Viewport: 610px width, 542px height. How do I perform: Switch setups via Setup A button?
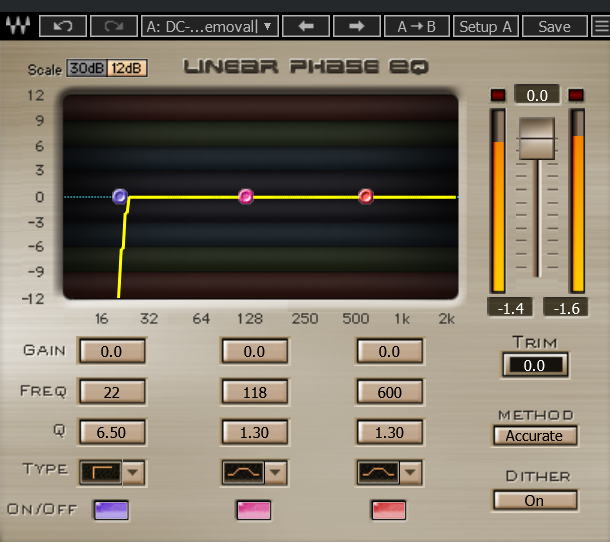click(x=486, y=26)
